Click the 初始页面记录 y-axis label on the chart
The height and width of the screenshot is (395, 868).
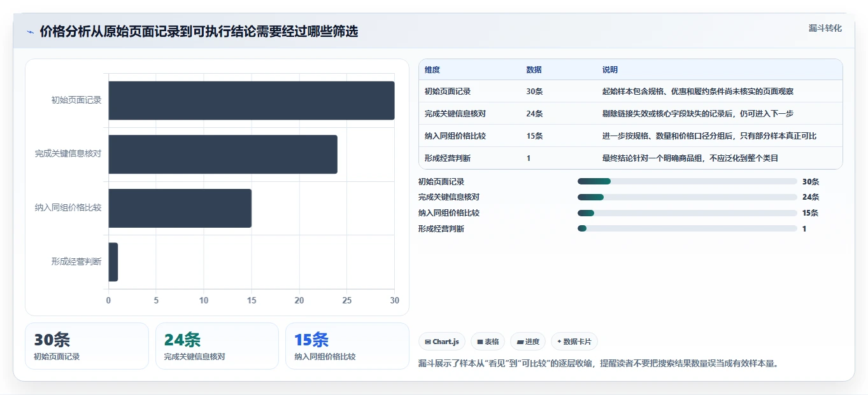coord(76,100)
